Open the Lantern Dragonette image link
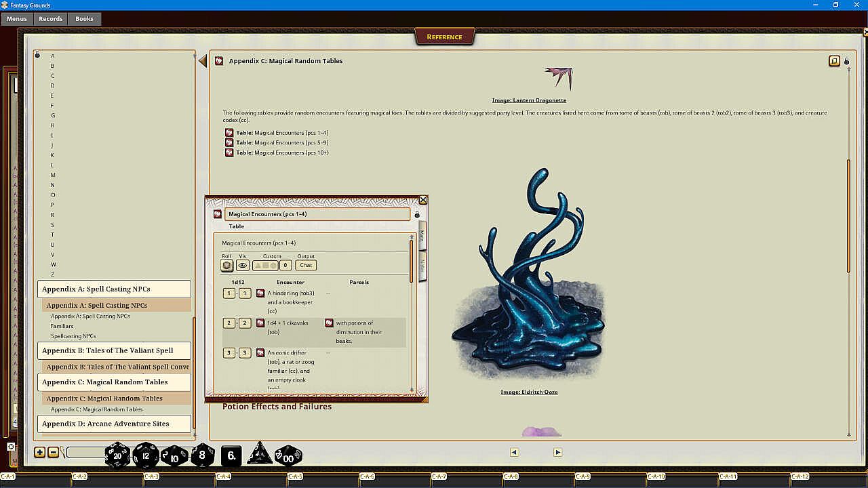The image size is (868, 488). pos(530,100)
